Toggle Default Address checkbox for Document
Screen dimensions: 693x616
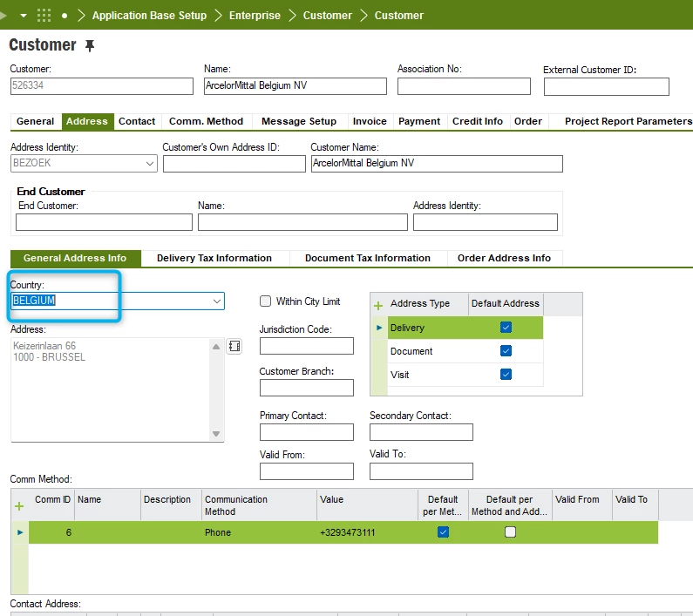point(506,351)
